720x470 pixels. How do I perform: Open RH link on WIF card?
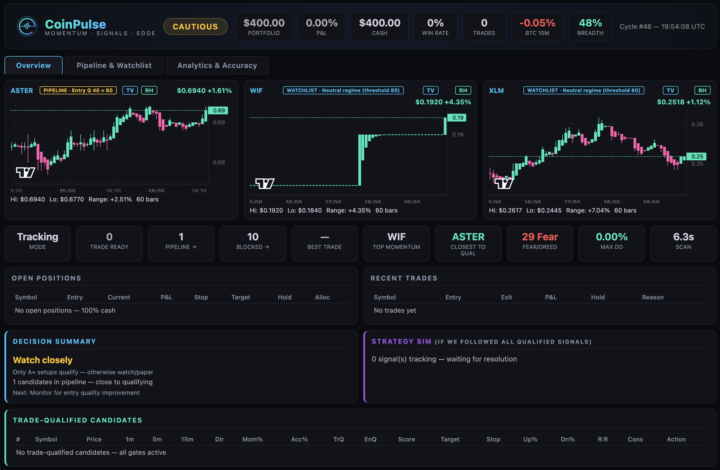pyautogui.click(x=463, y=90)
